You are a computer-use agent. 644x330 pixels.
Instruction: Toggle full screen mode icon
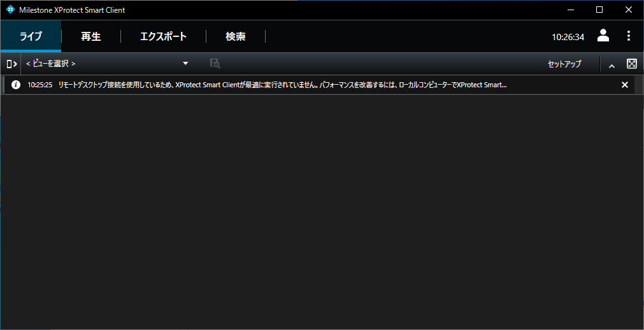pos(631,64)
